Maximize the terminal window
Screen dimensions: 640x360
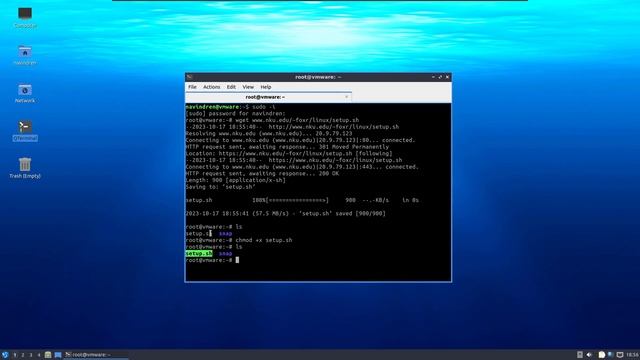click(440, 77)
